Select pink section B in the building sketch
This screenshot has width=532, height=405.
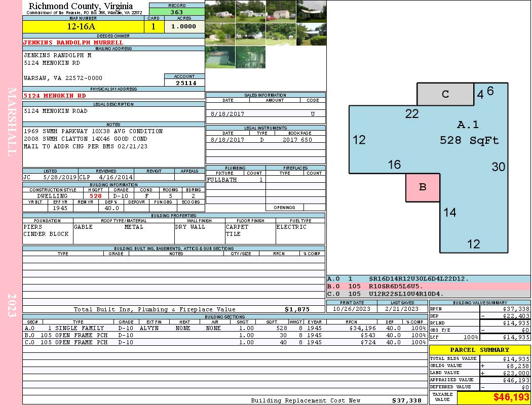coord(423,187)
